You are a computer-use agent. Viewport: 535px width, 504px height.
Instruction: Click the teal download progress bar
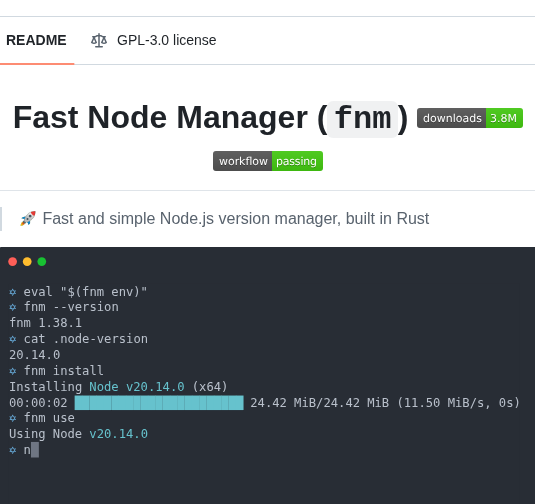(159, 403)
